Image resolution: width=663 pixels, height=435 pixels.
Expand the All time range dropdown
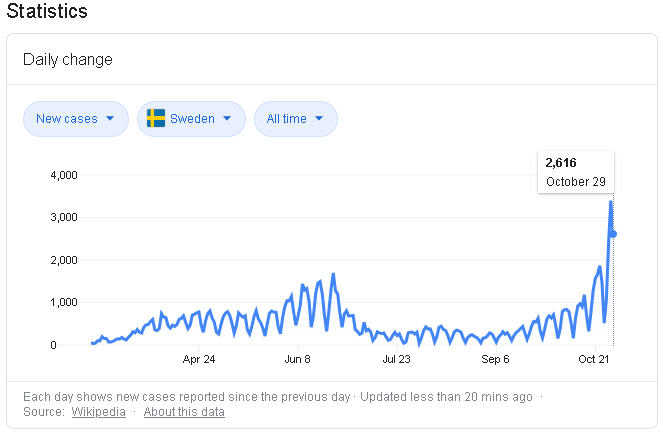(x=295, y=119)
